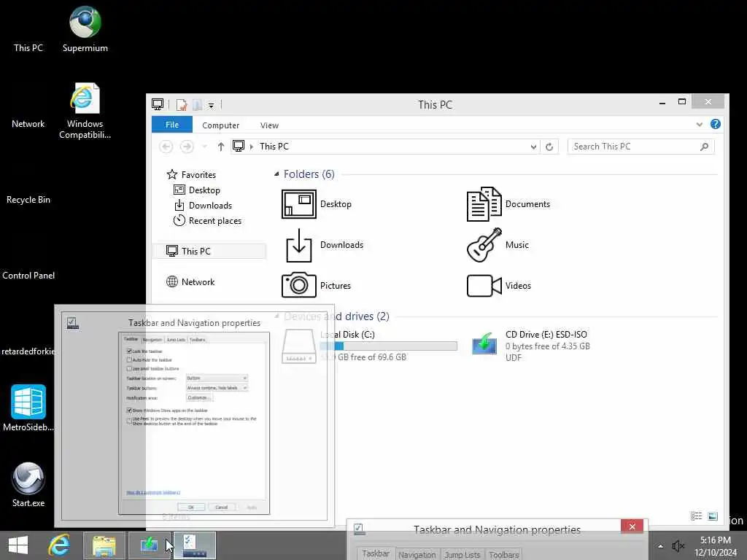Select Favorites in the navigation pane

point(192,175)
